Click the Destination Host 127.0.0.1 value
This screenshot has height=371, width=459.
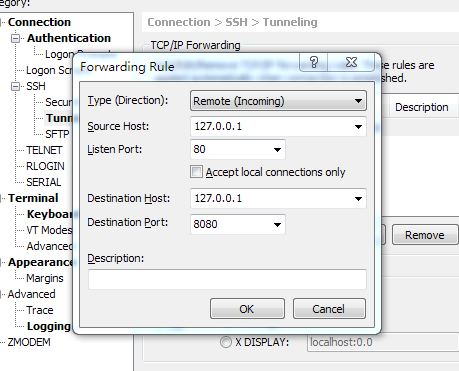[218, 198]
